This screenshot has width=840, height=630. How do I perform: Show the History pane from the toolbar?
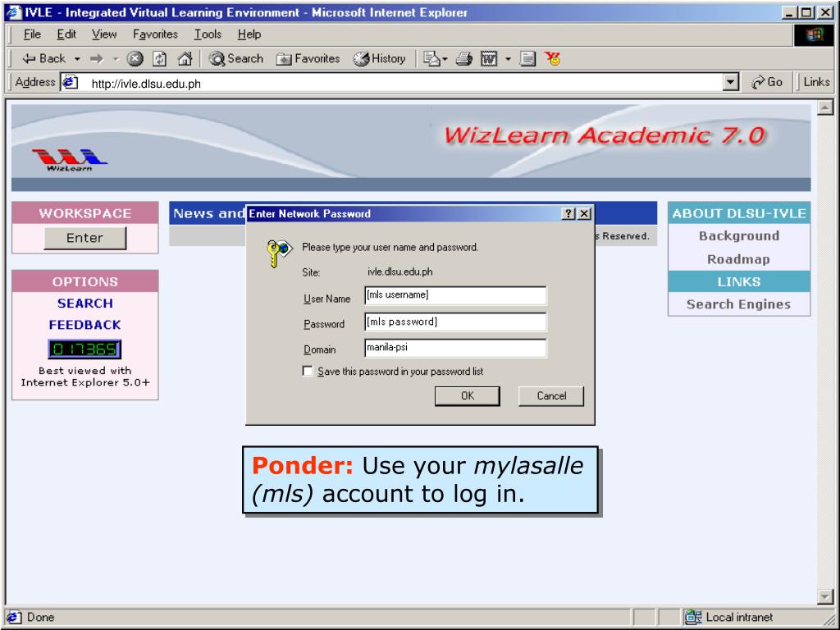point(379,58)
